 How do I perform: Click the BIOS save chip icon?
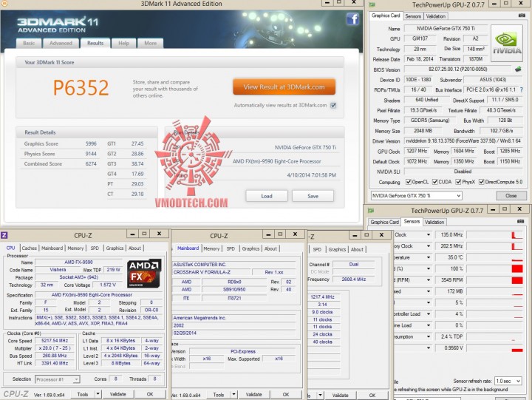pos(518,70)
